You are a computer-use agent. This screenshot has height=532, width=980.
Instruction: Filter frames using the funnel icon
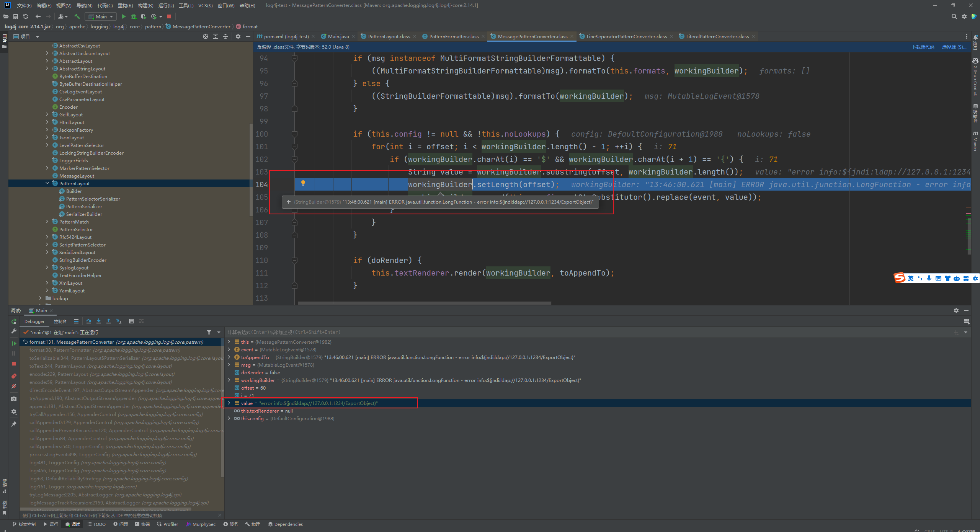pos(209,332)
